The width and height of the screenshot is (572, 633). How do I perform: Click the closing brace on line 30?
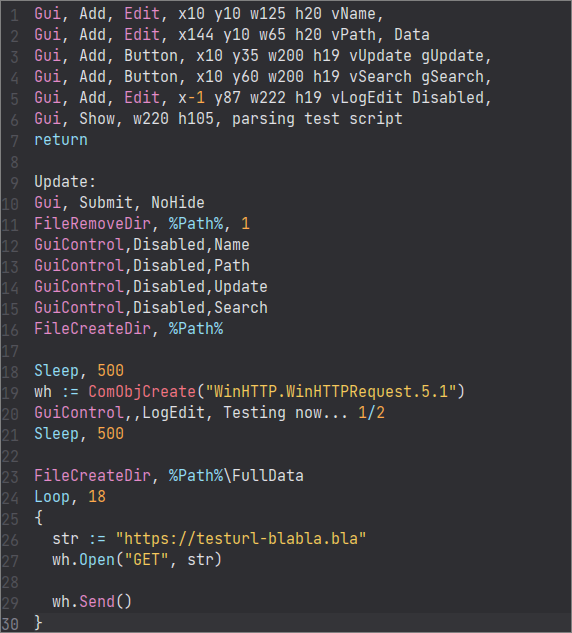38,623
